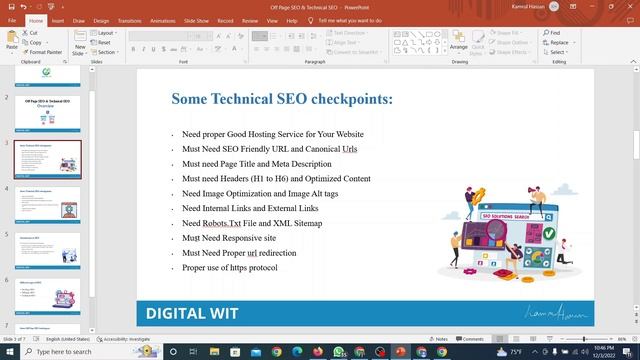The width and height of the screenshot is (640, 360).
Task: Toggle Underline formatting
Action: (153, 49)
